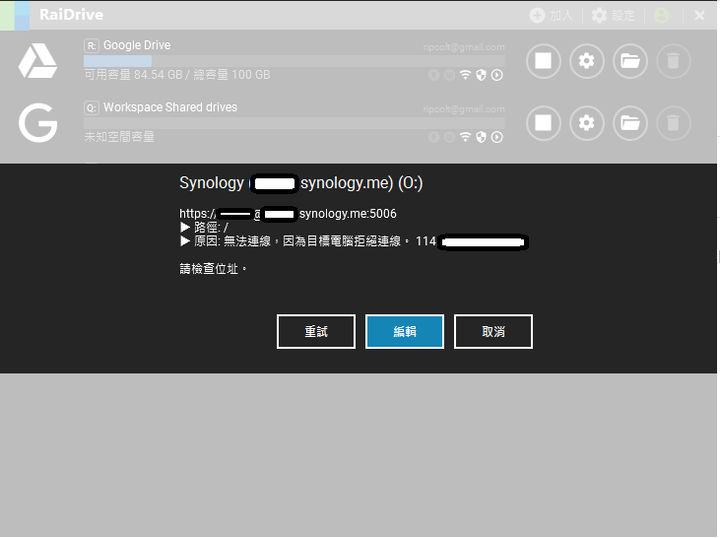Click the Google Drive capacity usage bar
The image size is (720, 538).
[x=294, y=61]
